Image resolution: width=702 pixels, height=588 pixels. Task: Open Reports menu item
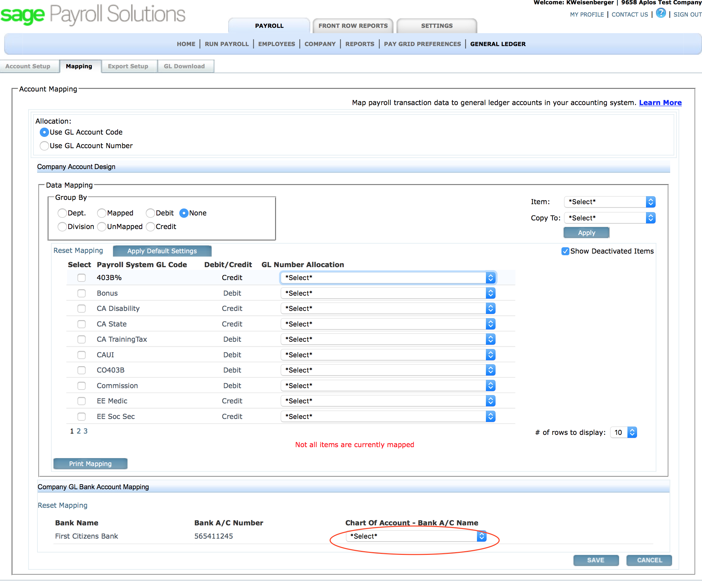[360, 44]
